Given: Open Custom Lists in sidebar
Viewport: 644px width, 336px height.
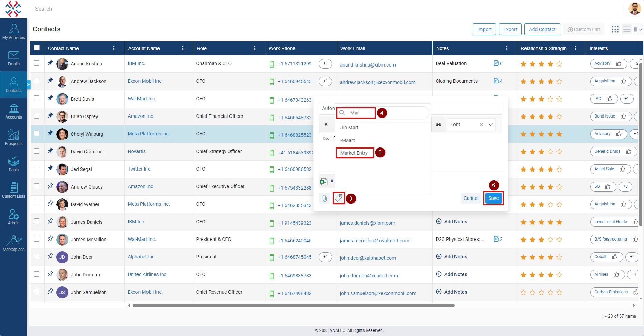Looking at the screenshot, I should click(x=13, y=191).
